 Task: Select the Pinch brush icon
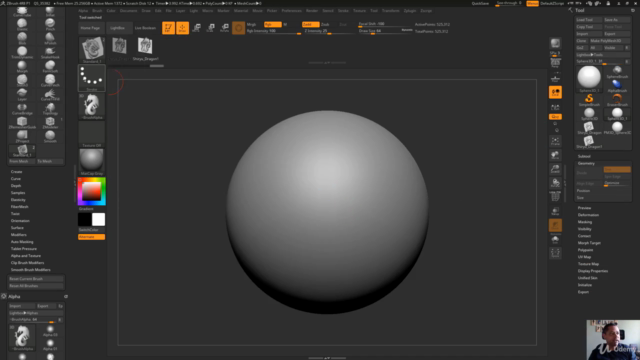[50, 24]
